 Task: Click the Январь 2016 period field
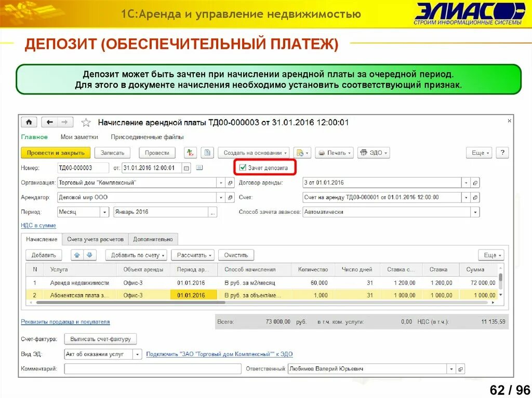tap(161, 212)
